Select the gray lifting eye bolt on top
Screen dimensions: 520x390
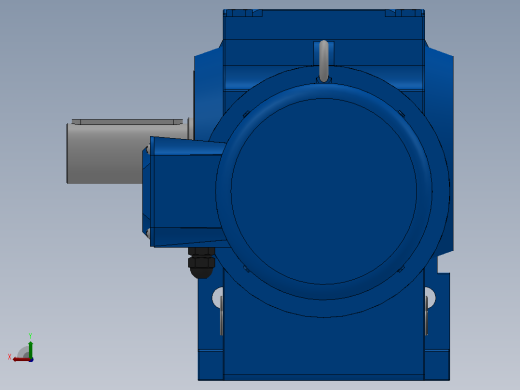point(324,61)
